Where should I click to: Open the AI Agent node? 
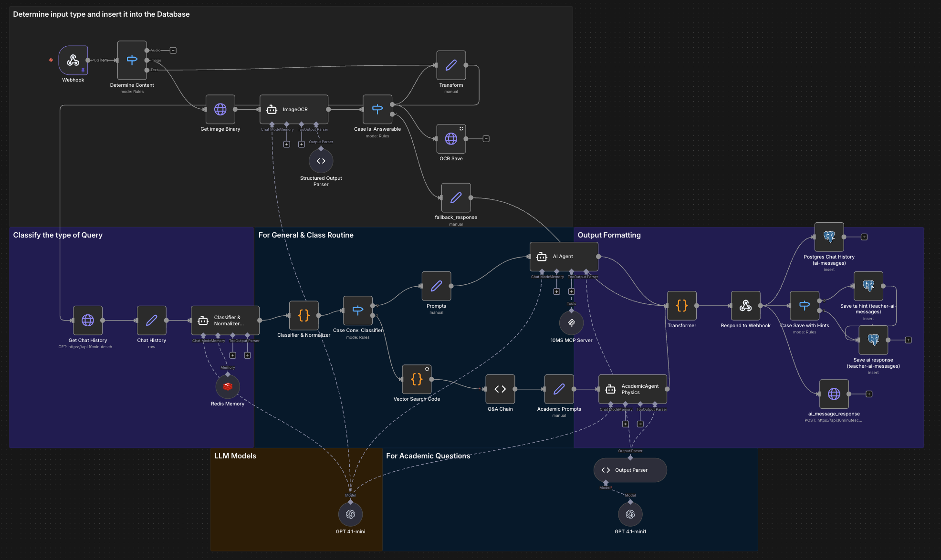(x=564, y=257)
